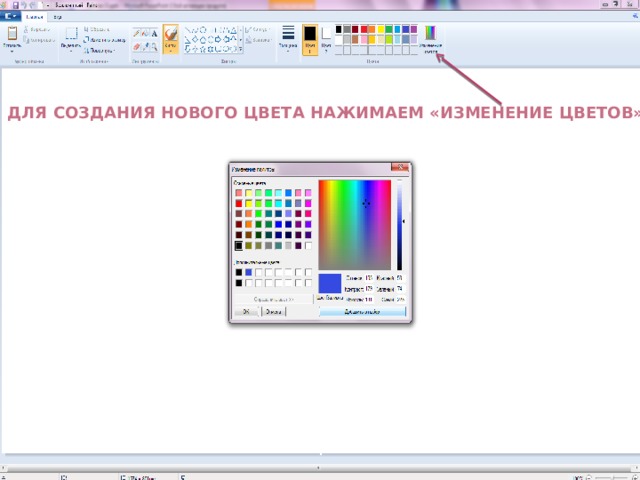Select the Cut scissors command

(x=37, y=29)
